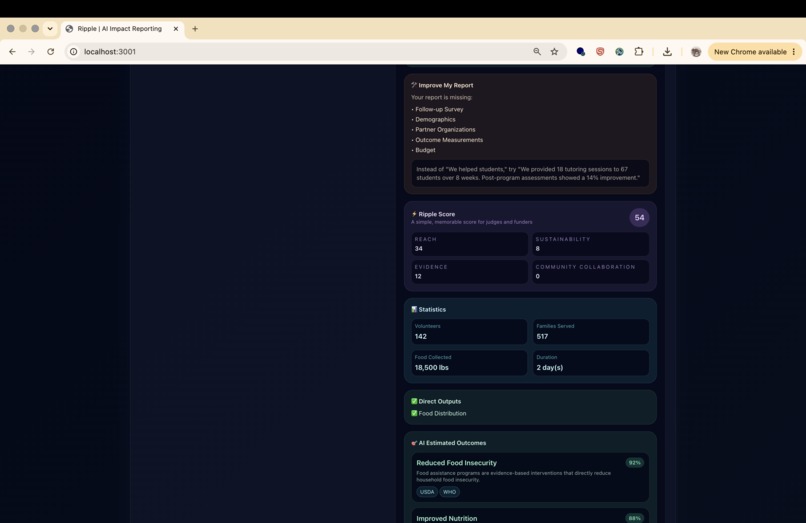Viewport: 806px width, 523px height.
Task: Expand the tab search dropdown chevron
Action: (50, 29)
